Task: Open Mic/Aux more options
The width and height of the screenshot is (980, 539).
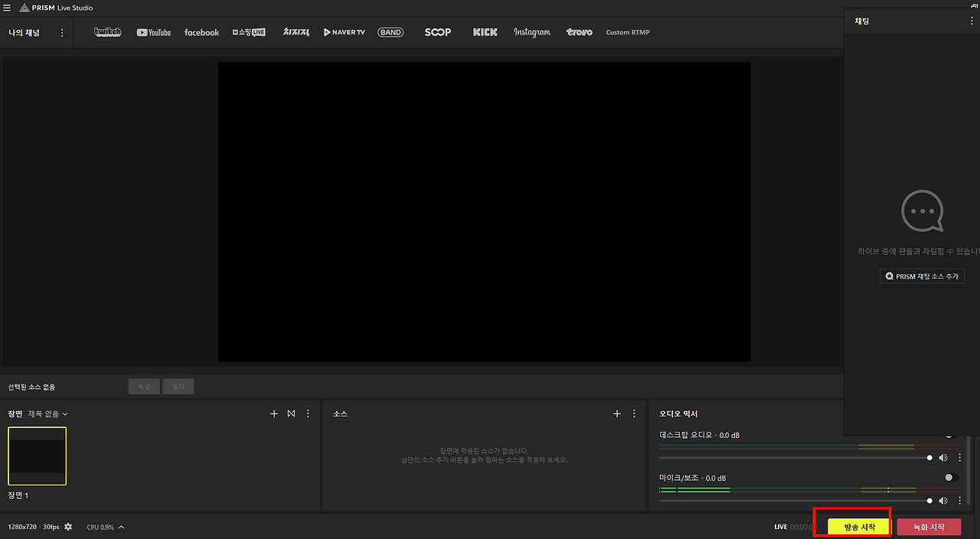Action: (959, 501)
